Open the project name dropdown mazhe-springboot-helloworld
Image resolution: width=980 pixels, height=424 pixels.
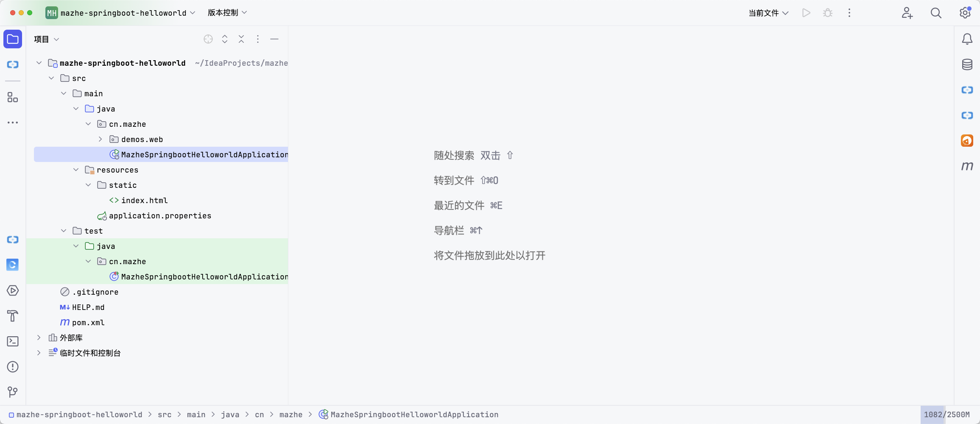(x=121, y=13)
